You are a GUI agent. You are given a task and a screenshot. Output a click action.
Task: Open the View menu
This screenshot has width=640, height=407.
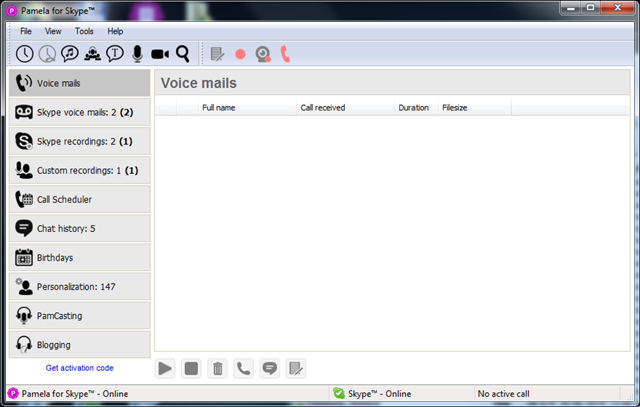click(53, 31)
